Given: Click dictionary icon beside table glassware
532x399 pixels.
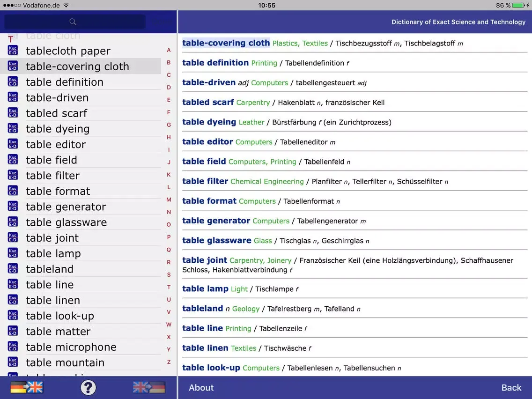Looking at the screenshot, I should pyautogui.click(x=13, y=222).
